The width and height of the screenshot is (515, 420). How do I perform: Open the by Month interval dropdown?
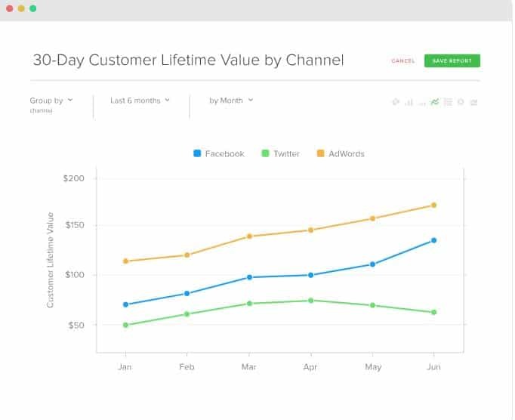[231, 100]
